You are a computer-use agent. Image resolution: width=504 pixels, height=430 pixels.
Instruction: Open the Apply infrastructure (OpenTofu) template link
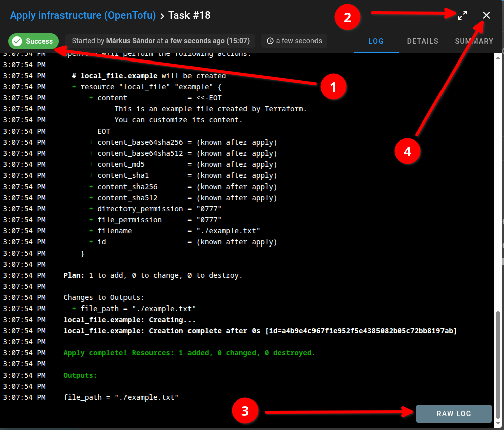83,15
